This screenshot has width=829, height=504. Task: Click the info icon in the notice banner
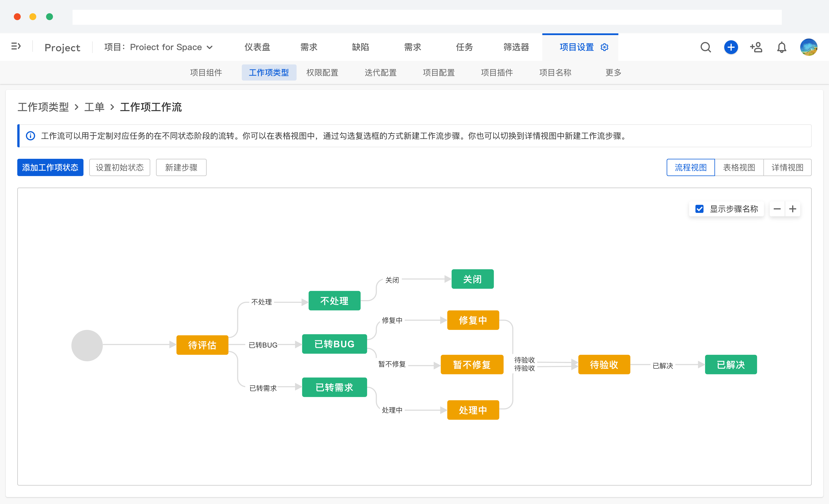30,136
